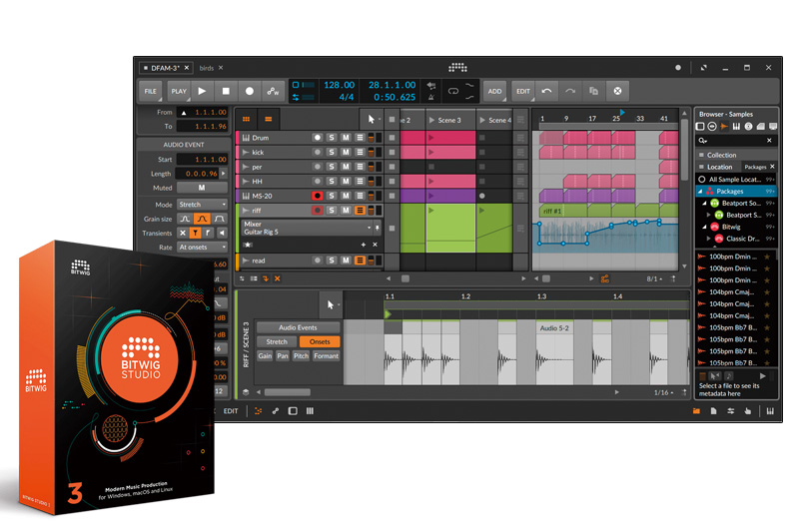Stop the transport
The image size is (799, 532).
tap(226, 91)
